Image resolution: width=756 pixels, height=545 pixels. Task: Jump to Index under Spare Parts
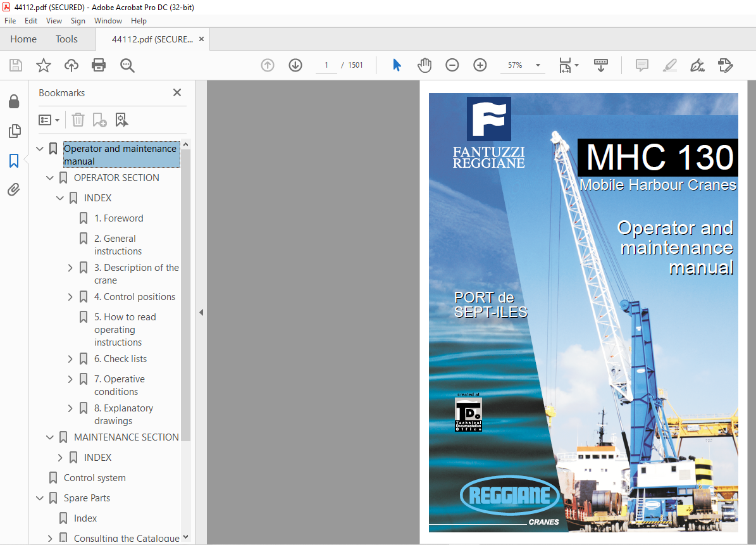(x=85, y=518)
